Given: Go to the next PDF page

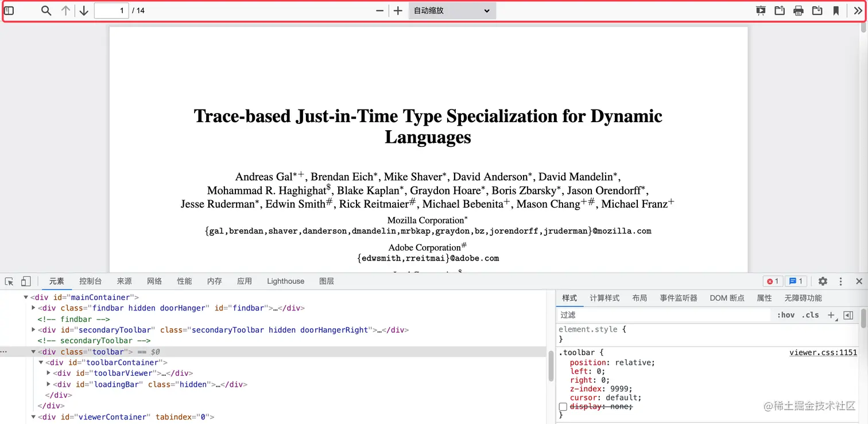Looking at the screenshot, I should pos(84,10).
